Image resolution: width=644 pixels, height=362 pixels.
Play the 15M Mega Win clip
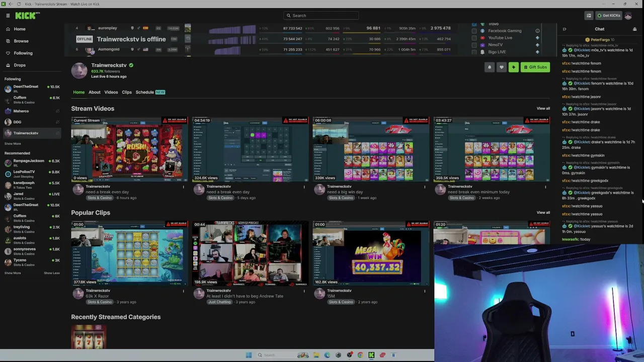[371, 253]
